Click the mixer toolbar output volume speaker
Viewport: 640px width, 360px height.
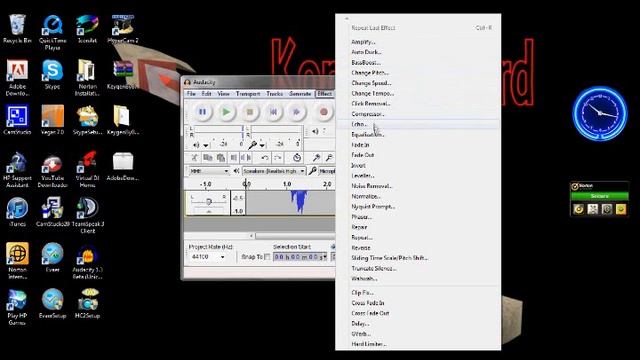pos(315,131)
